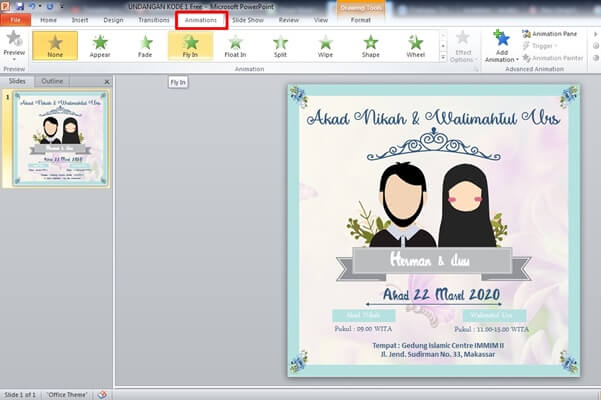Click the Redo icon in quick access toolbar

tap(50, 7)
